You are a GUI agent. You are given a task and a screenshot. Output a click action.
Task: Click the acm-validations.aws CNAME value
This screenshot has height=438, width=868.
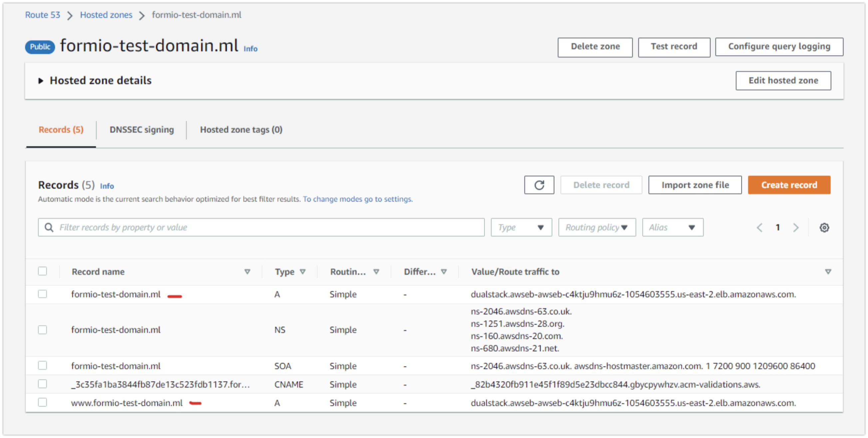[615, 385]
